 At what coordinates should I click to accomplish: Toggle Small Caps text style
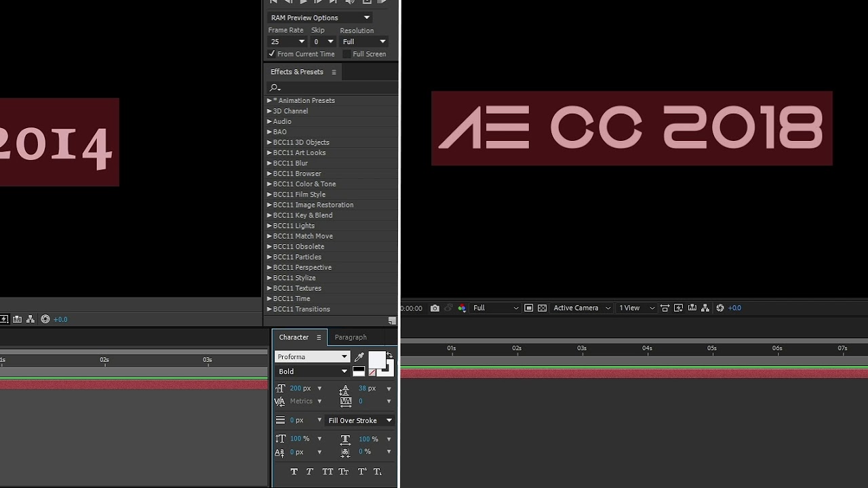tap(344, 472)
